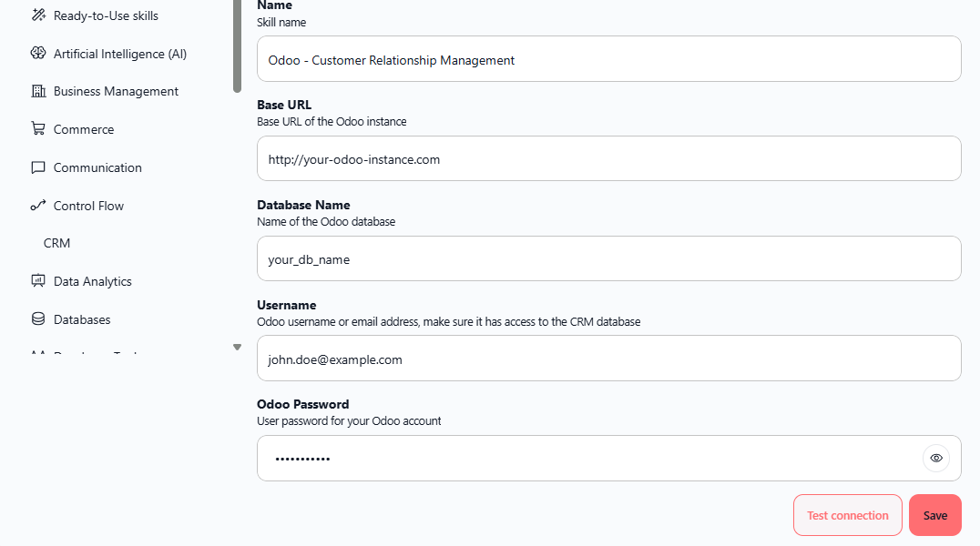Click into the Database Name field
Viewport: 980px width, 546px height.
(608, 258)
